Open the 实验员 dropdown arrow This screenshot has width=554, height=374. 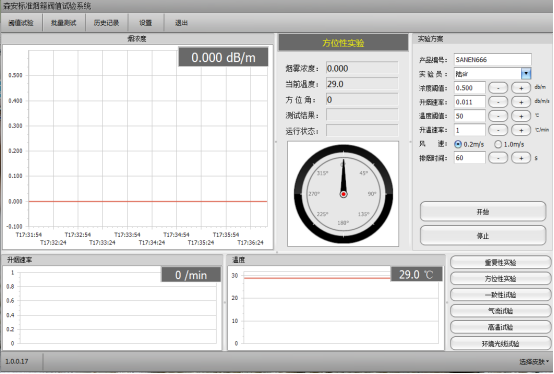(526, 73)
